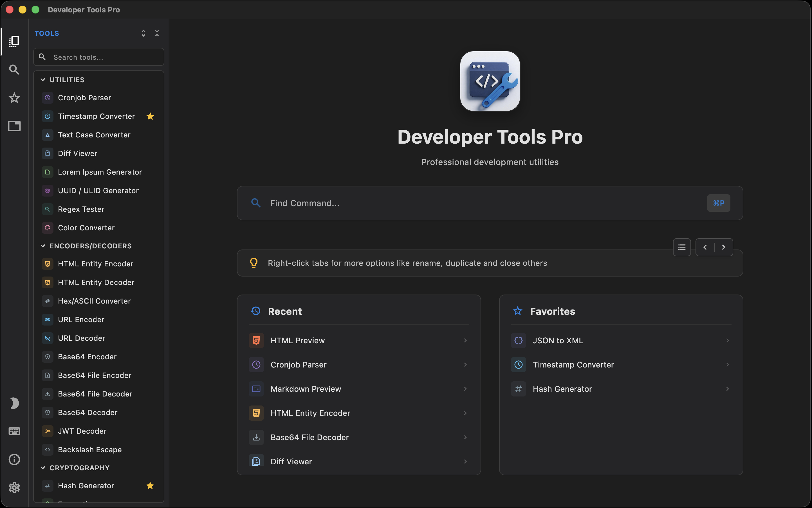Click the TOOLS panel header label
812x508 pixels.
pyautogui.click(x=47, y=33)
